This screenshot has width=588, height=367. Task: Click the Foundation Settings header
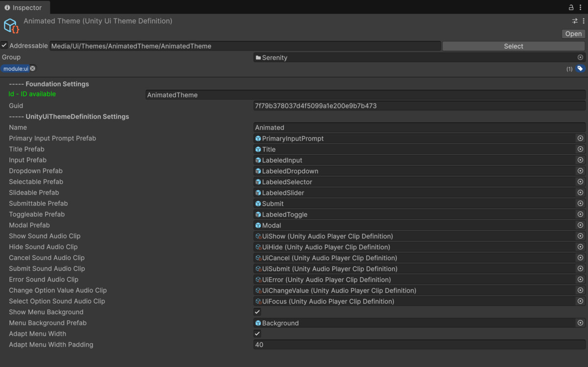click(x=49, y=84)
